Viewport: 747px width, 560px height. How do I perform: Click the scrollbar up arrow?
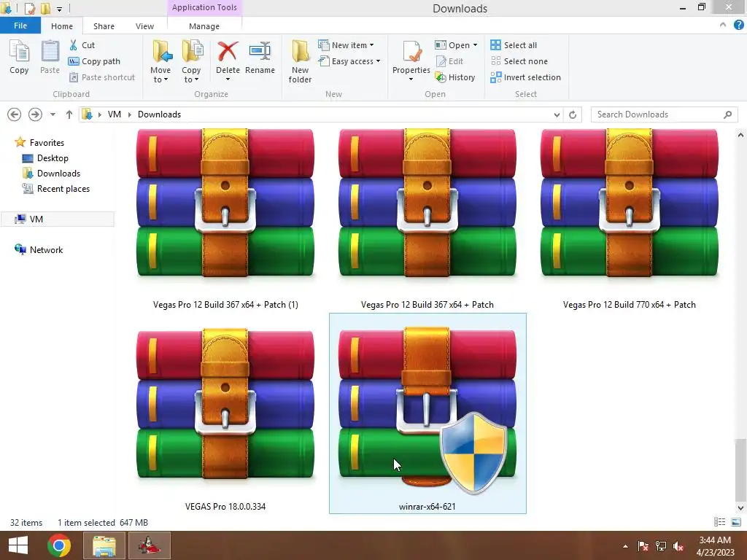[740, 135]
